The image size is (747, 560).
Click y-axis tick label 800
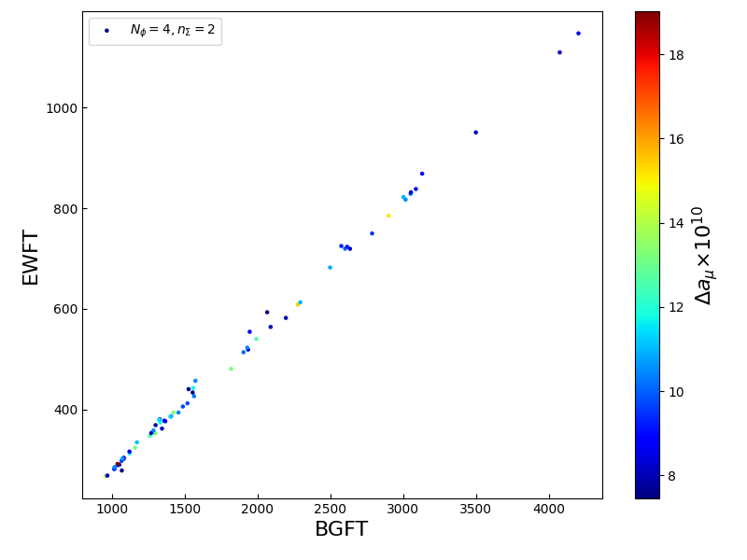point(65,209)
